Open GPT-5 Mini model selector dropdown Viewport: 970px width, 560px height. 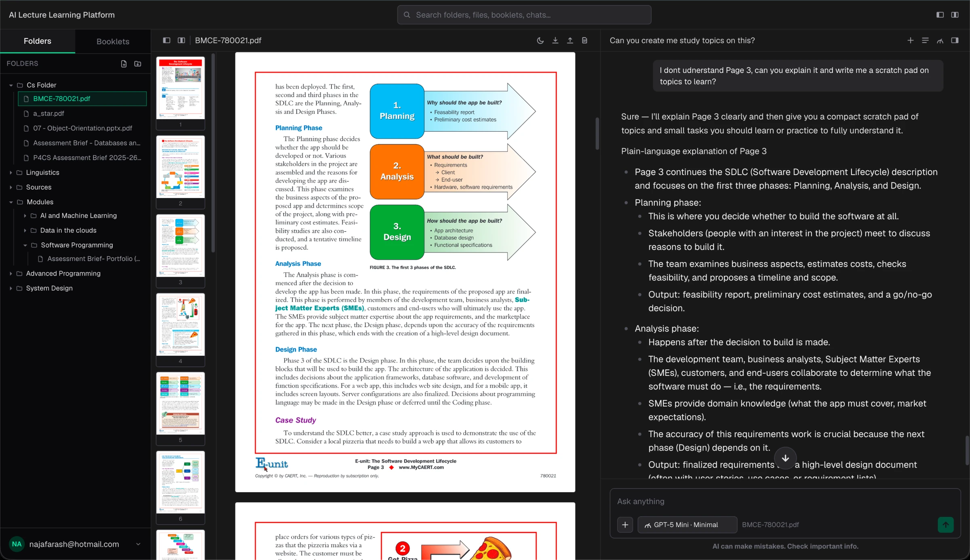(x=687, y=525)
